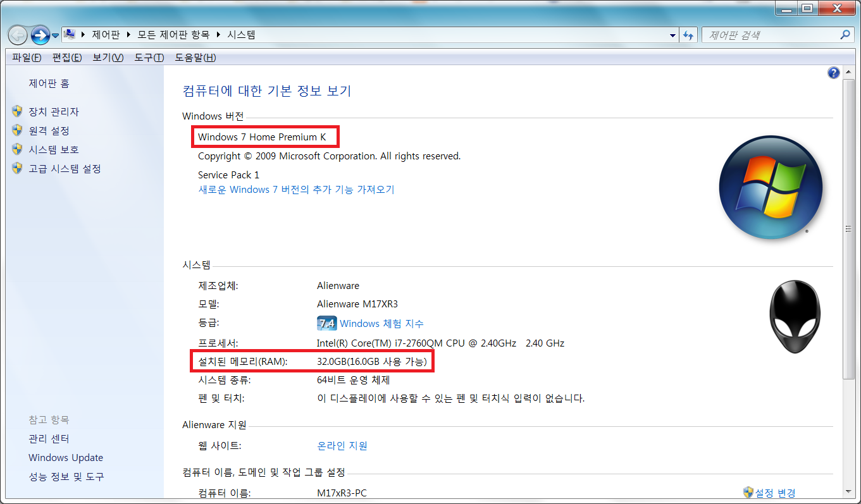Open the 파일(F) menu
The width and height of the screenshot is (861, 504).
27,58
